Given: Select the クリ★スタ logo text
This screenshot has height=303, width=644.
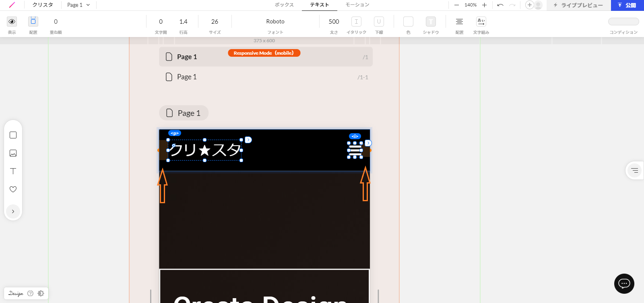Looking at the screenshot, I should coord(204,150).
